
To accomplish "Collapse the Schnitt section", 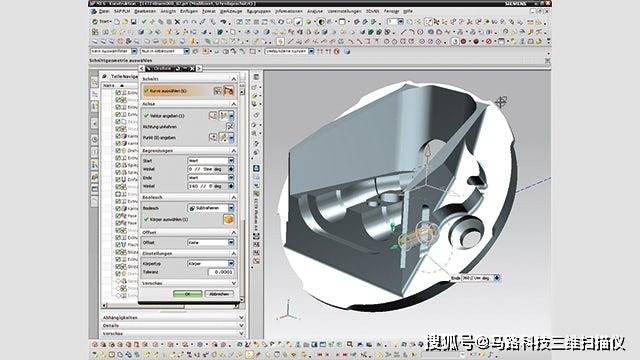I will pyautogui.click(x=233, y=78).
